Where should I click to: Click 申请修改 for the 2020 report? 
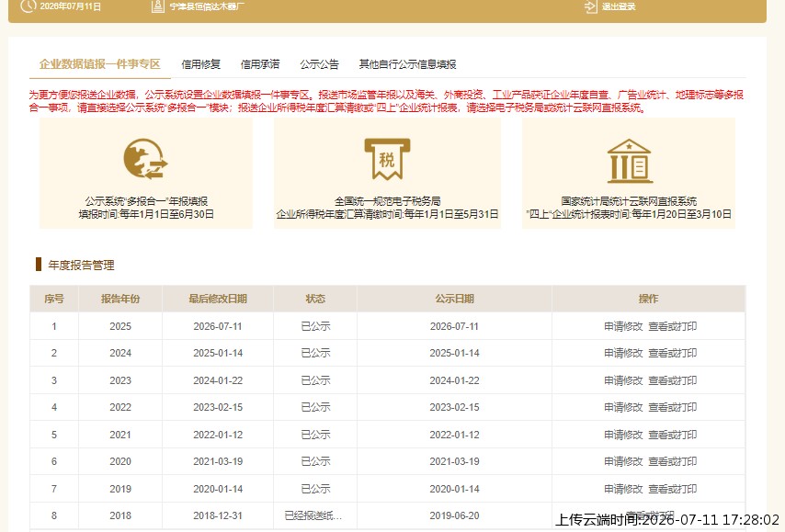[x=623, y=461]
